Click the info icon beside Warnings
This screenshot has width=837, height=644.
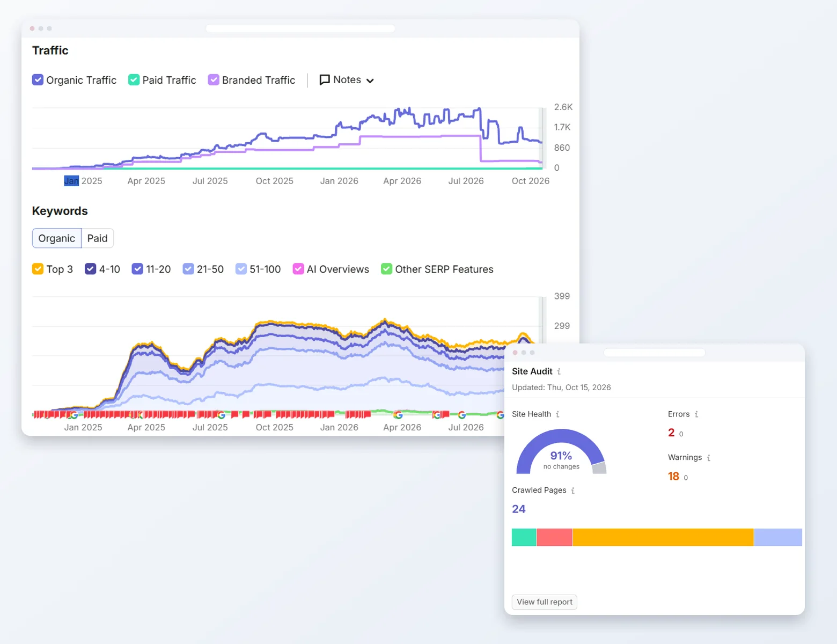click(709, 458)
